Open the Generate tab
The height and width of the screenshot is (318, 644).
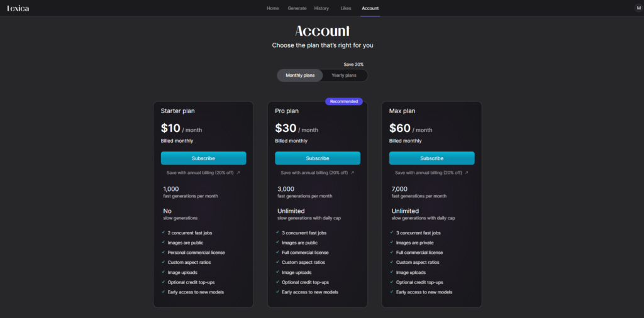pos(297,8)
